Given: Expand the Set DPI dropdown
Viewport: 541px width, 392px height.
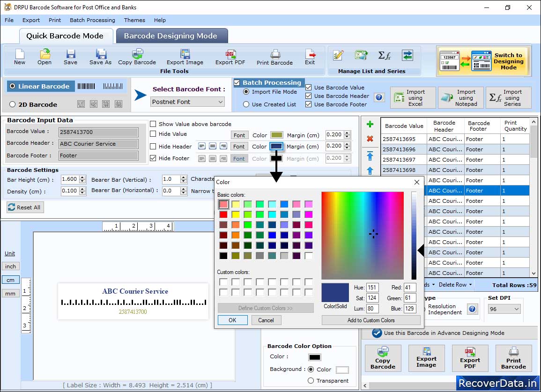Looking at the screenshot, I should 504,309.
